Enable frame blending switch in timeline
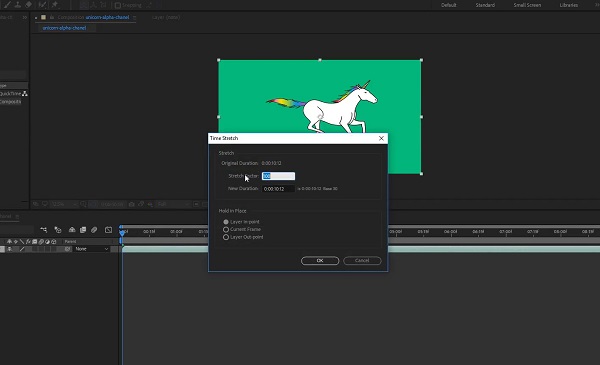The height and width of the screenshot is (365, 600). coord(83,230)
